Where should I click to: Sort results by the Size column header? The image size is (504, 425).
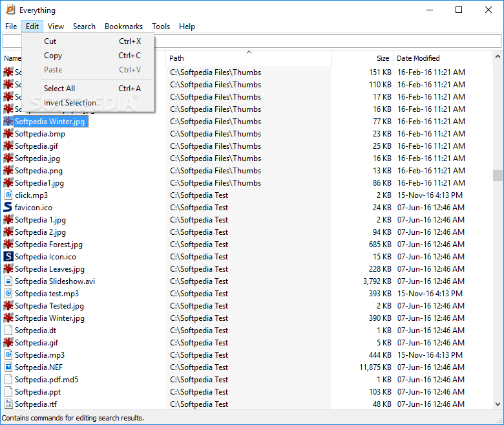[x=362, y=58]
